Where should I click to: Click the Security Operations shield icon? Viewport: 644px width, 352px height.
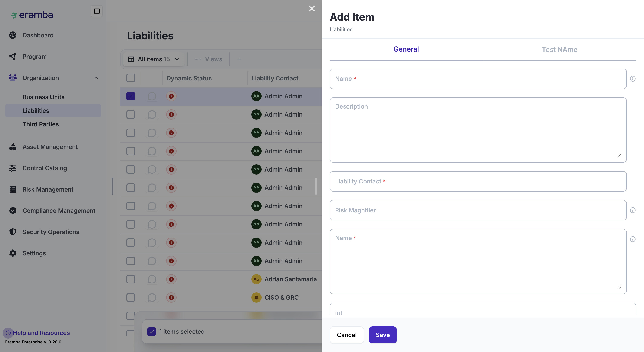13,232
